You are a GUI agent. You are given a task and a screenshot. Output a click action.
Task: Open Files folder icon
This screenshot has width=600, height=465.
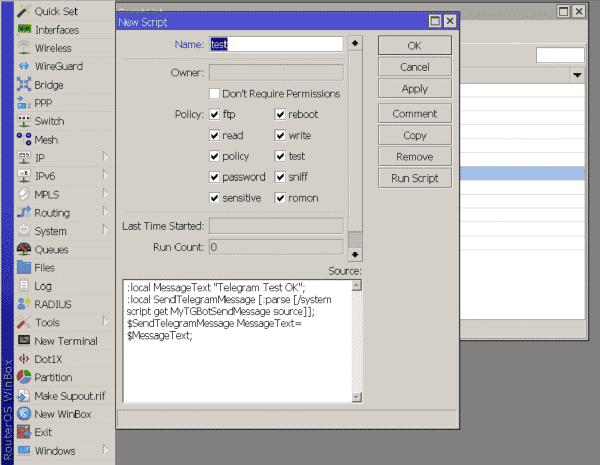24,268
